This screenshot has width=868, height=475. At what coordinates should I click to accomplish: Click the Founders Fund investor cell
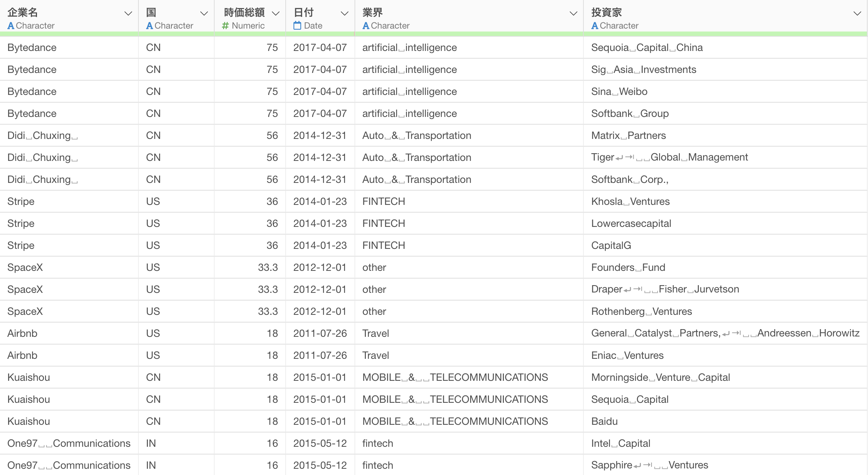click(x=726, y=268)
